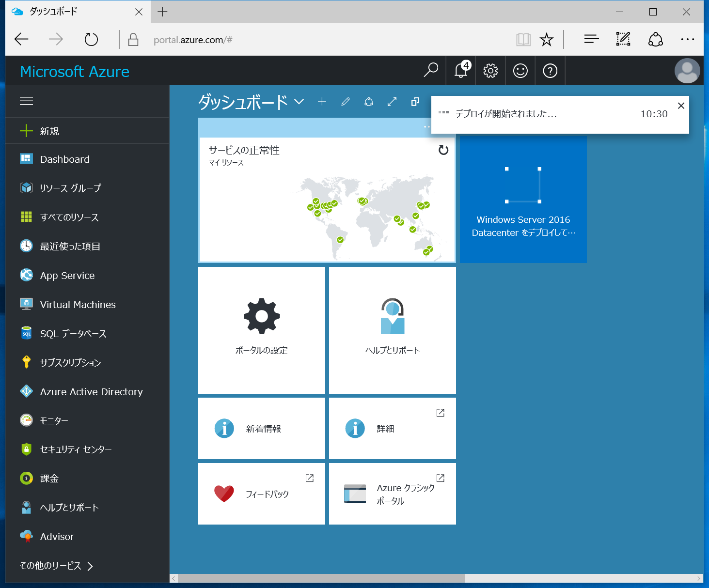Open Edge reading view book icon
Screen dimensions: 709x588
coord(523,39)
